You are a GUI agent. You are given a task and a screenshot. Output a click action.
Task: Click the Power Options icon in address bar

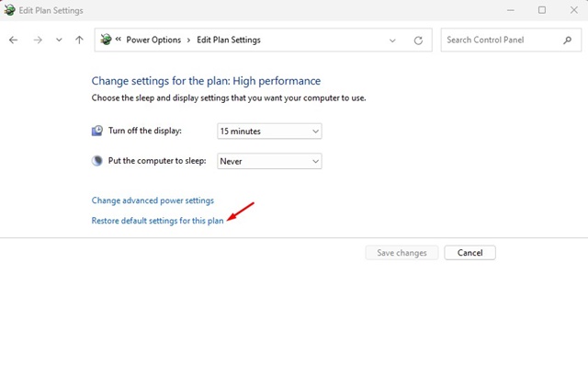pos(107,40)
